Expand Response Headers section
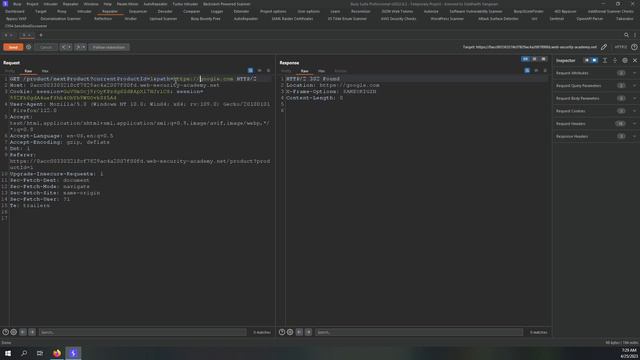The height and width of the screenshot is (360, 640). [596, 136]
